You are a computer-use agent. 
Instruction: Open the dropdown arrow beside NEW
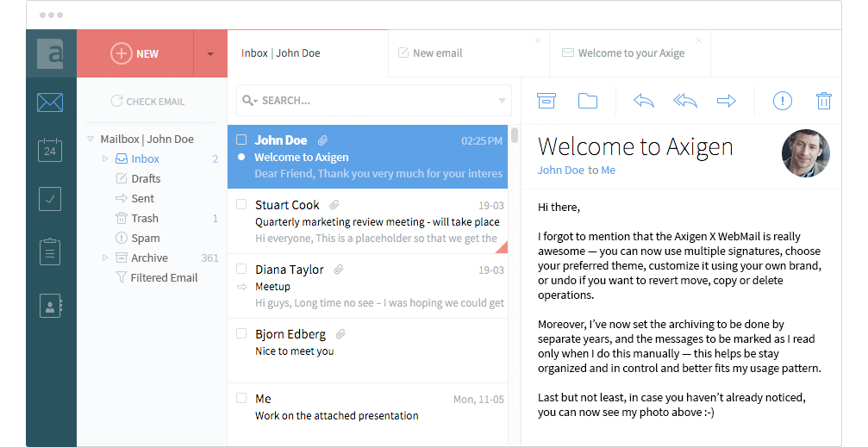pos(210,53)
